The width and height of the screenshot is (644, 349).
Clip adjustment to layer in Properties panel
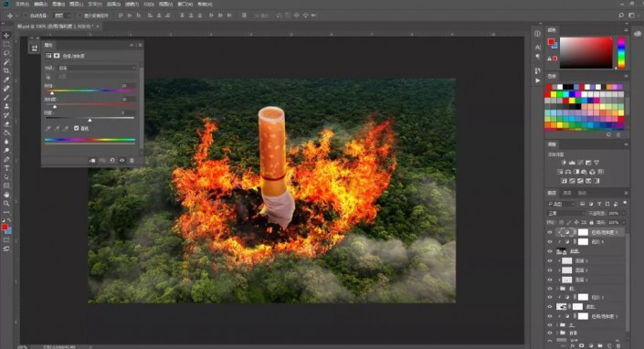pos(92,161)
